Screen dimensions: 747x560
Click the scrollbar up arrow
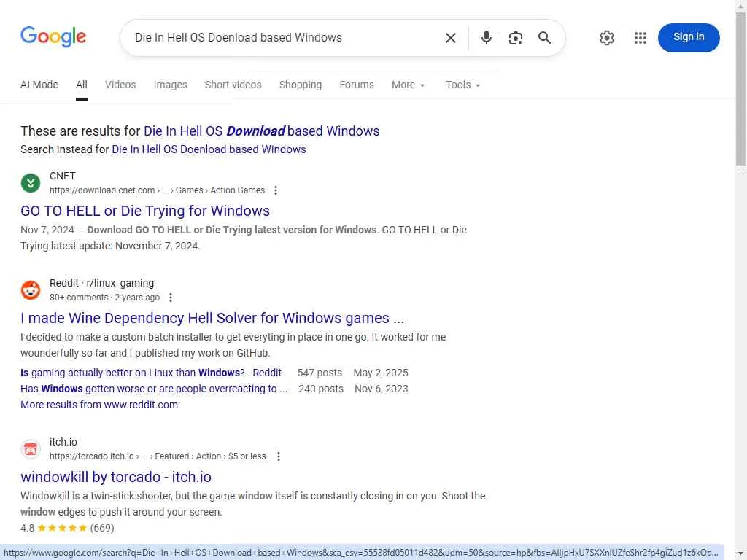point(741,5)
